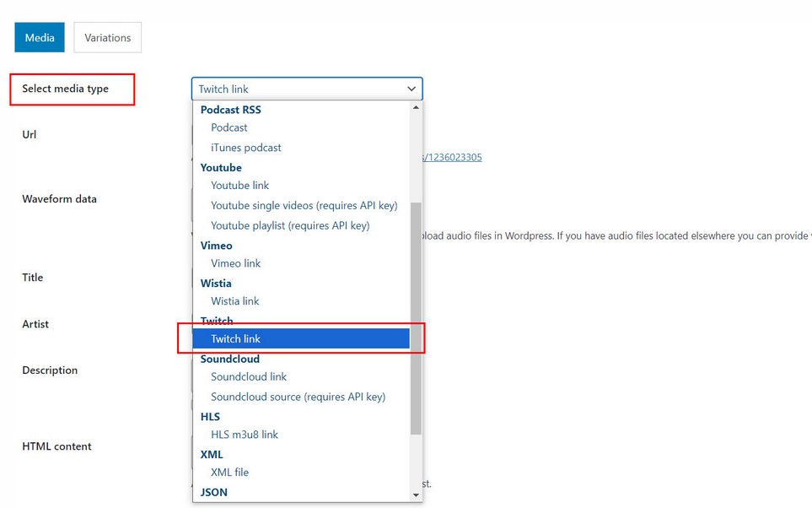Pick the HLS m3u8 link option
812x508 pixels.
point(301,435)
